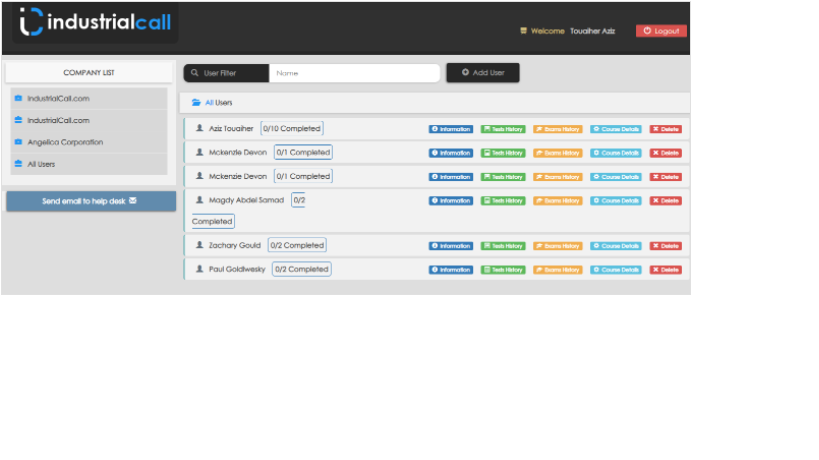The width and height of the screenshot is (819, 460).
Task: Click the magnifier icon in User Filter
Action: (195, 73)
